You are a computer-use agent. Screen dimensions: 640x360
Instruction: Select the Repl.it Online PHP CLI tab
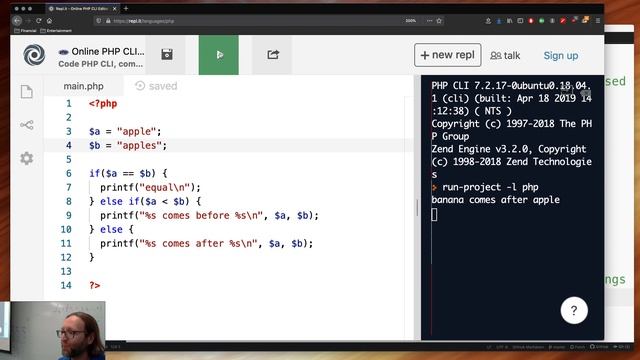[83, 9]
